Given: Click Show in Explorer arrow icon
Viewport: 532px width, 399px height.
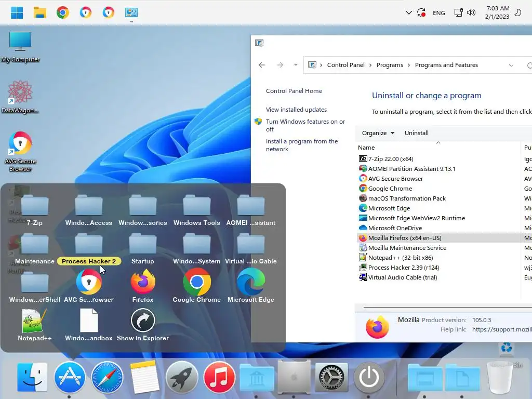Looking at the screenshot, I should [x=142, y=320].
